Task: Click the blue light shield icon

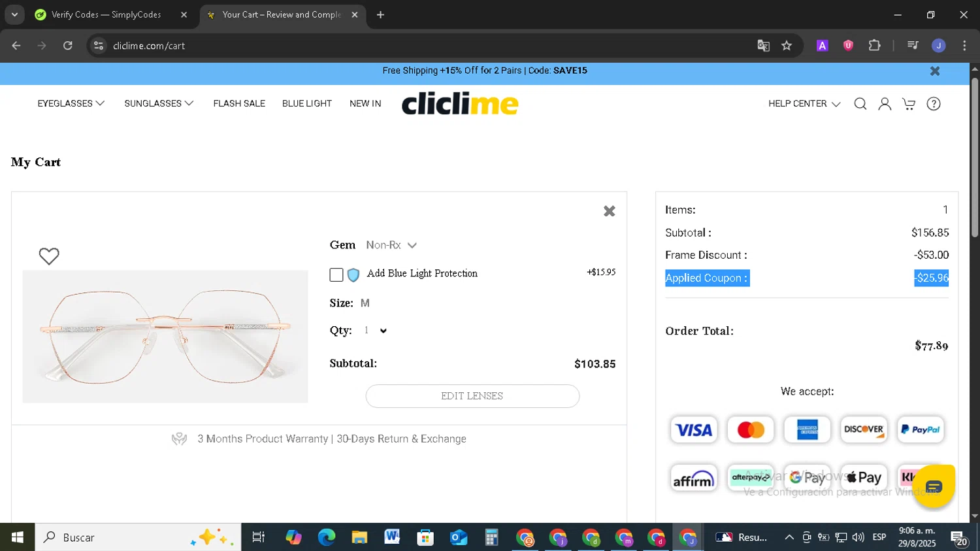Action: pos(353,275)
